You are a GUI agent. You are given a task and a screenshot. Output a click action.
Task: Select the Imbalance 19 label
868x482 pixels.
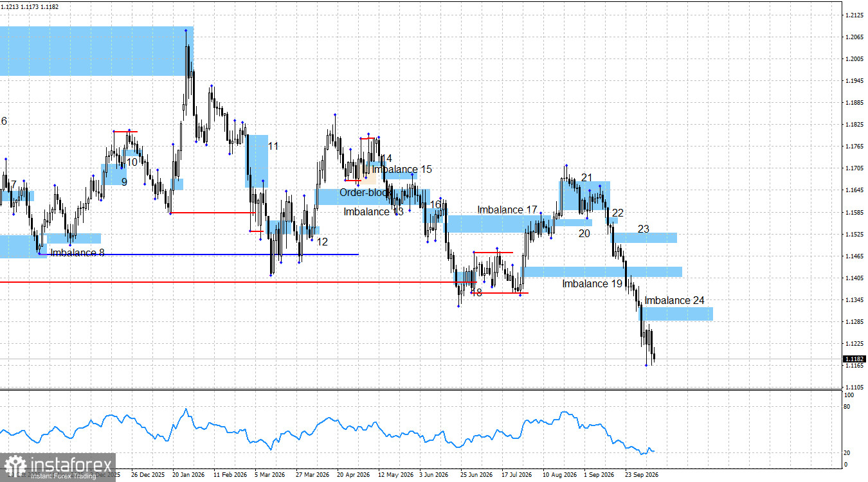(592, 283)
